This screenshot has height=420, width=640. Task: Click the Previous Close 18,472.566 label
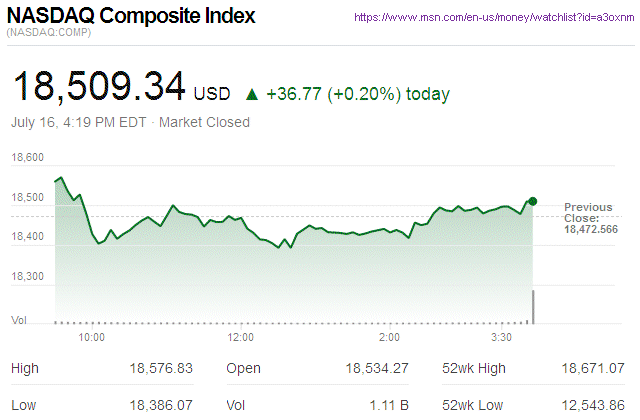click(590, 218)
